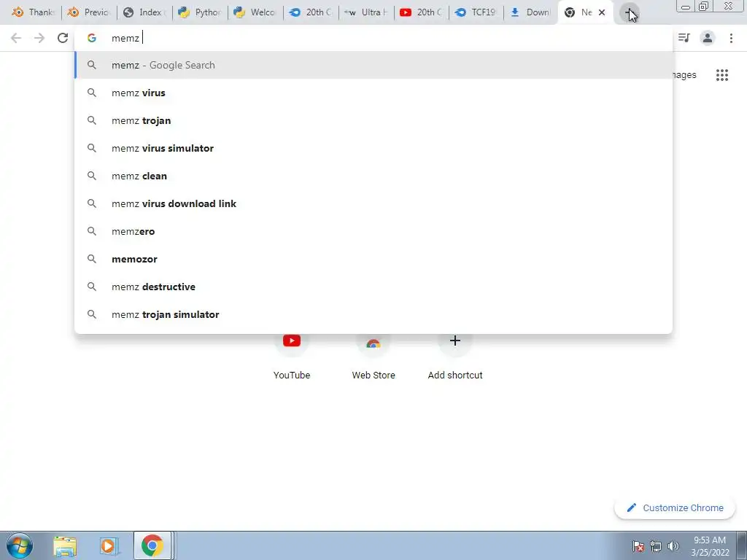Choose the "memz trojan simulator" suggestion

tap(373, 314)
